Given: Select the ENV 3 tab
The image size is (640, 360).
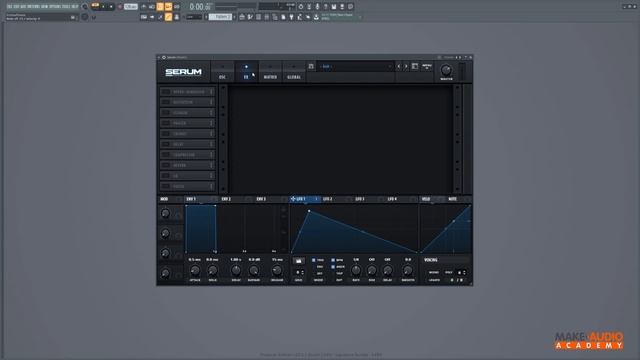Looking at the screenshot, I should (x=261, y=199).
